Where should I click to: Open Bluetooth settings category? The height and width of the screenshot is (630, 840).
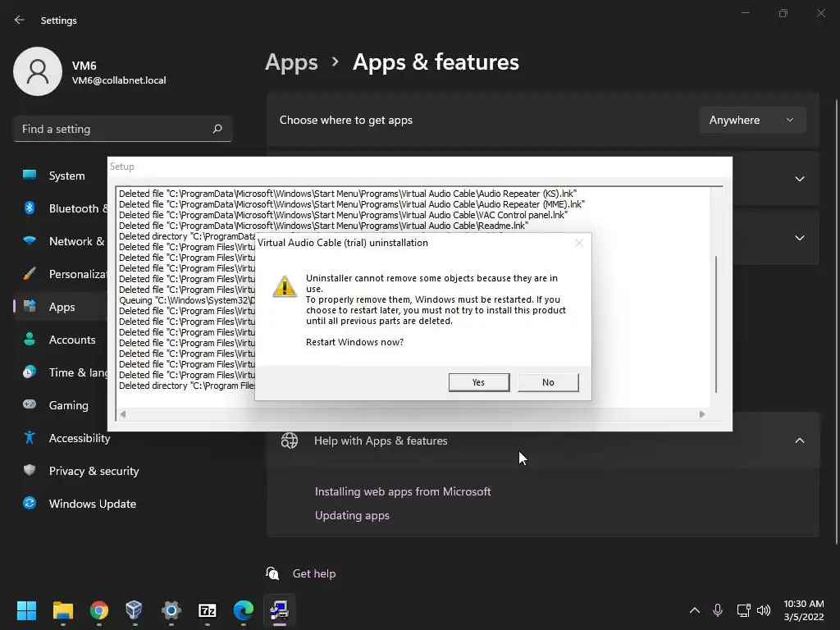point(60,208)
